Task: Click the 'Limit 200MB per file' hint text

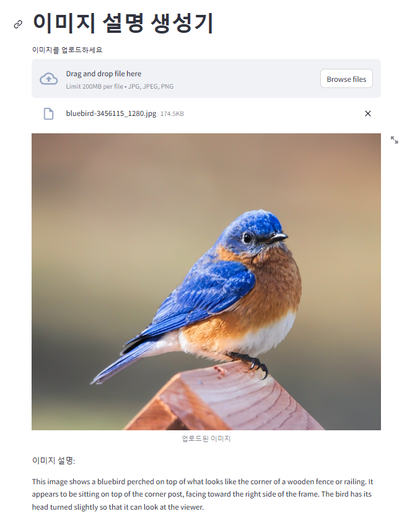Action: (94, 86)
